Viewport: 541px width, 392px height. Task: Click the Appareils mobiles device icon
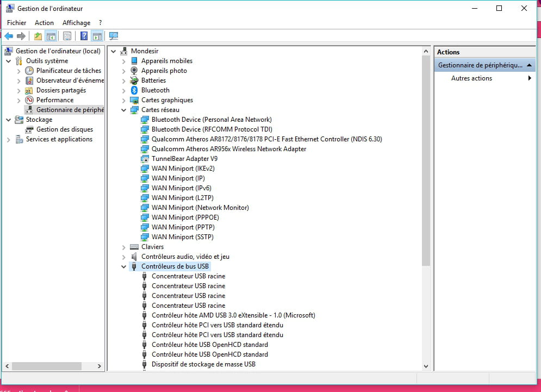(x=134, y=61)
